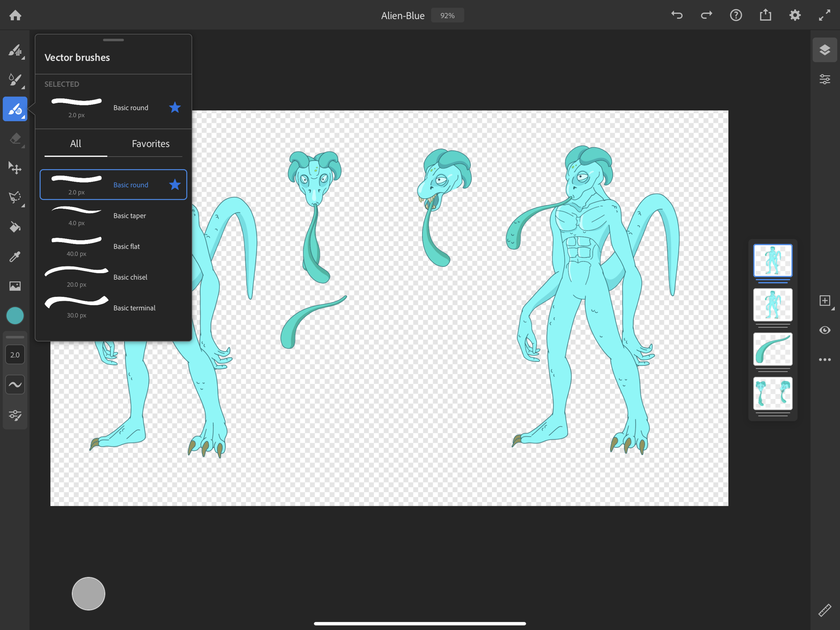The height and width of the screenshot is (630, 840).
Task: Select the Pixel brush tool
Action: coord(15,50)
